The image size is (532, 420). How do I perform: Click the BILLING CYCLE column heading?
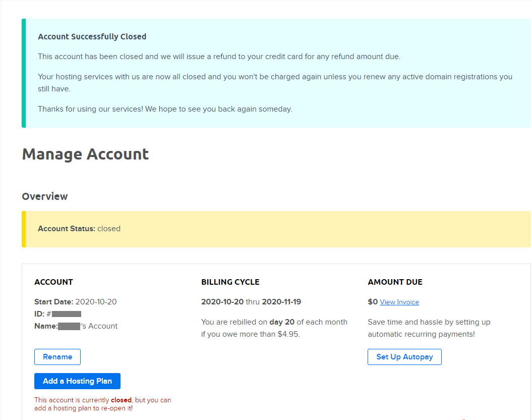230,282
